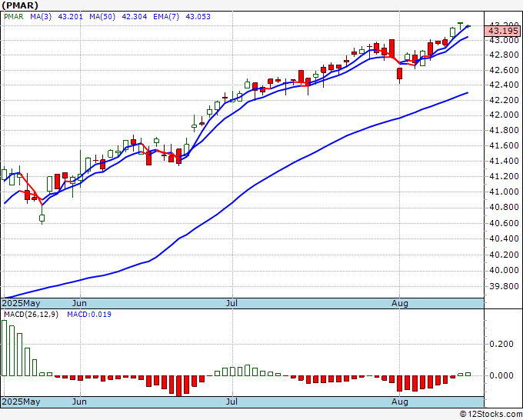Click the 41.400 price axis label
The width and height of the screenshot is (523, 420).
click(x=504, y=161)
